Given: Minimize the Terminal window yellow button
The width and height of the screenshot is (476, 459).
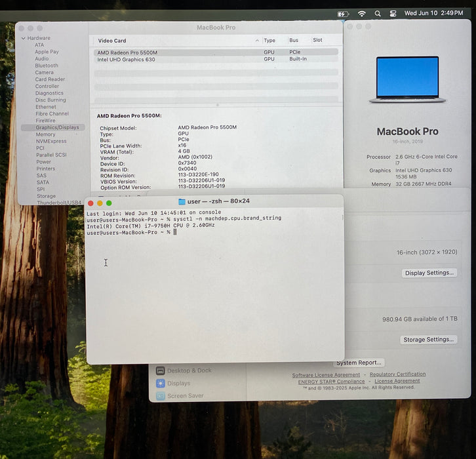Looking at the screenshot, I should click(x=100, y=203).
